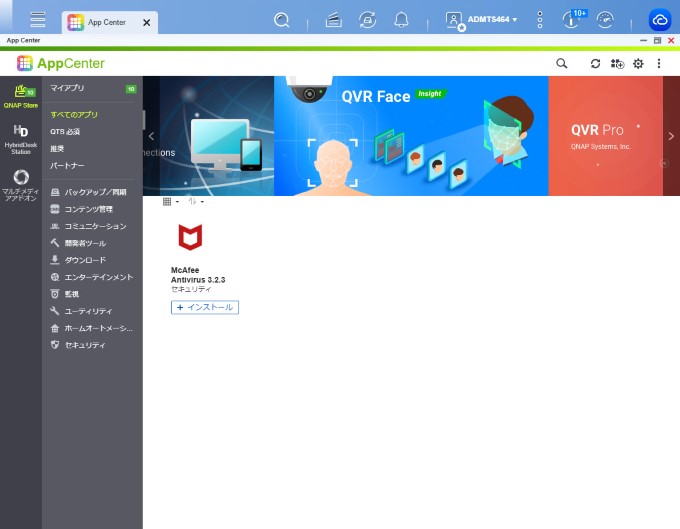The width and height of the screenshot is (680, 529).
Task: Search apps with the AppCenter magnifier
Action: pyautogui.click(x=562, y=64)
